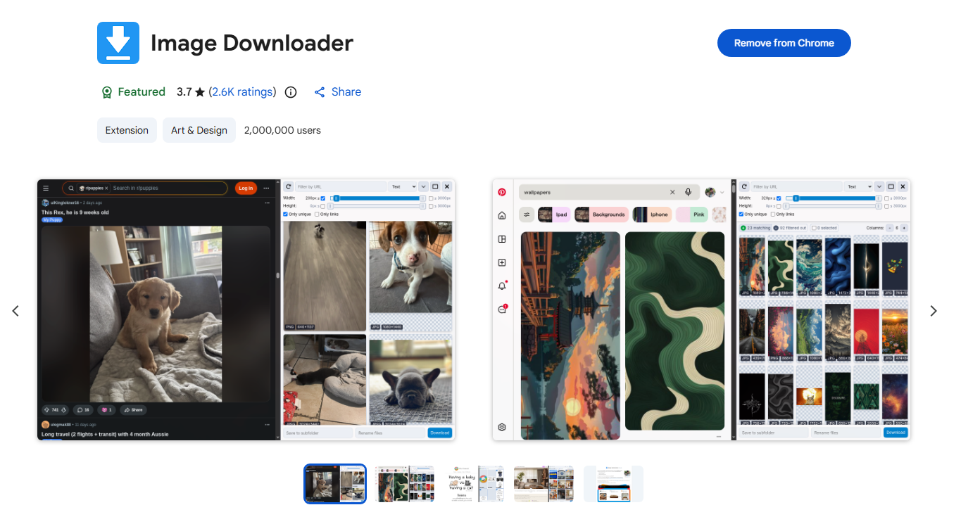Show next screenshot with right arrow
Screen dimensions: 980x524
click(934, 311)
